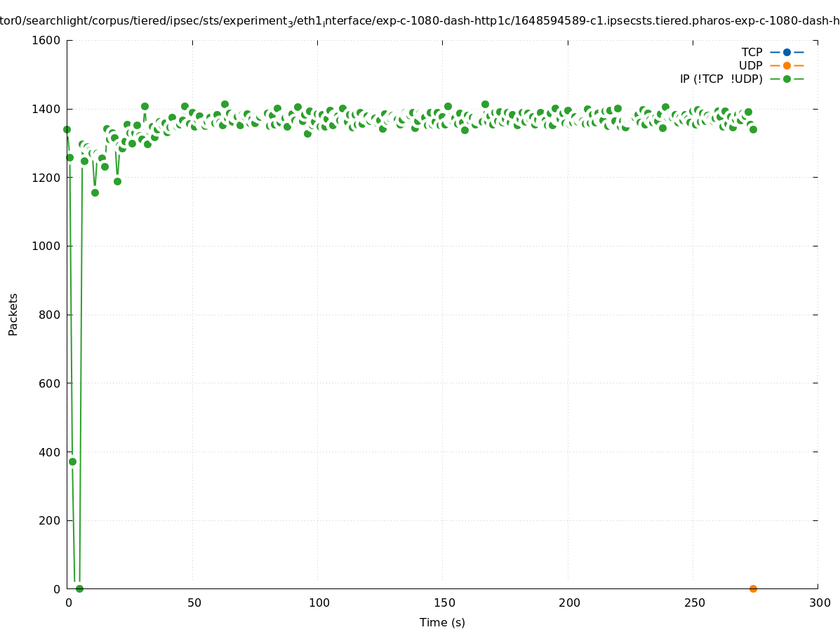Select the green IP legend marker
The image size is (840, 632).
(x=787, y=79)
